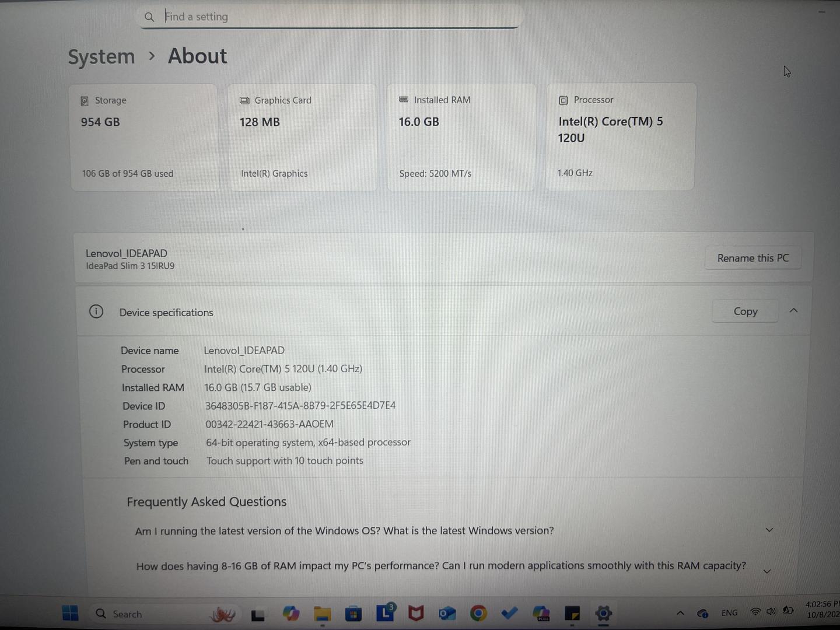Screen dimensions: 840x630
Task: Switch the ENG input language
Action: (x=729, y=612)
